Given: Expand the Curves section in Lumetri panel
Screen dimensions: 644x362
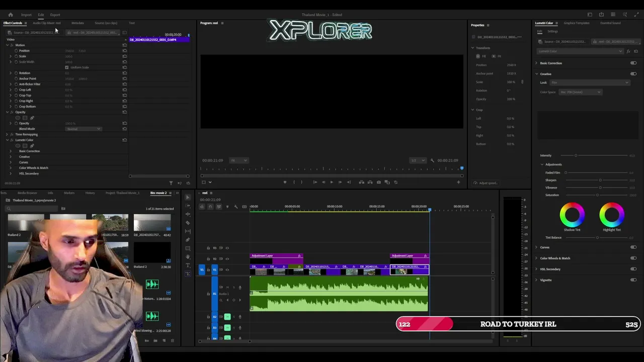Looking at the screenshot, I should [536, 247].
